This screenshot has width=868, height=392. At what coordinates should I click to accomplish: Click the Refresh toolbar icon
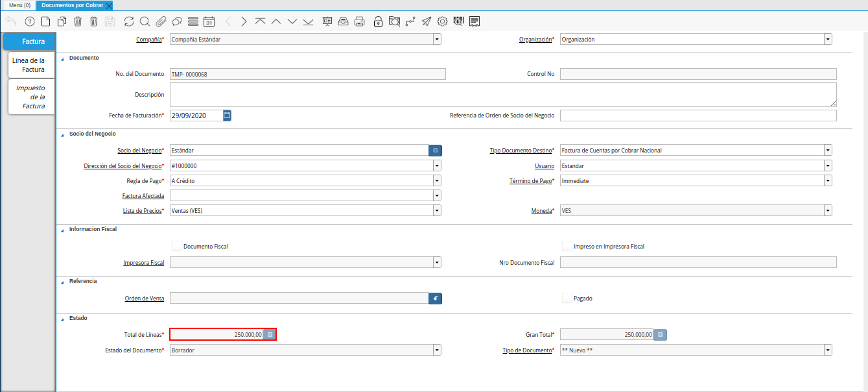pyautogui.click(x=129, y=21)
